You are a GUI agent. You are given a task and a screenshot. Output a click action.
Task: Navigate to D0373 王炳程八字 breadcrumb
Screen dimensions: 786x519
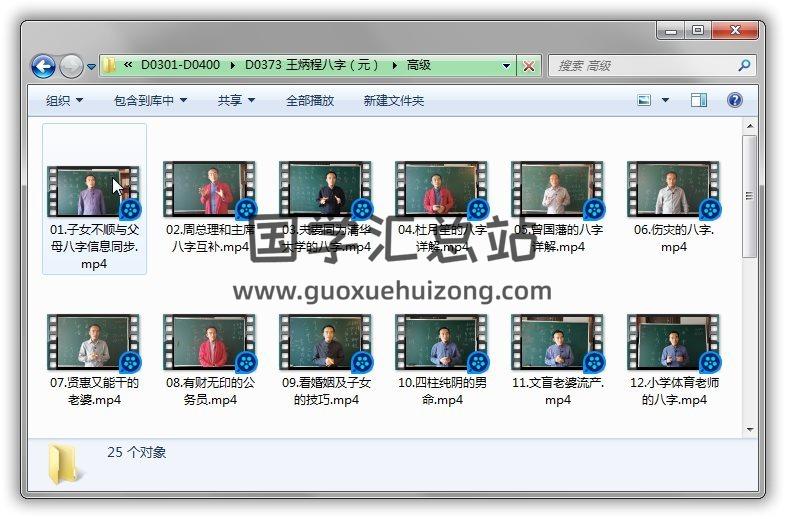311,65
